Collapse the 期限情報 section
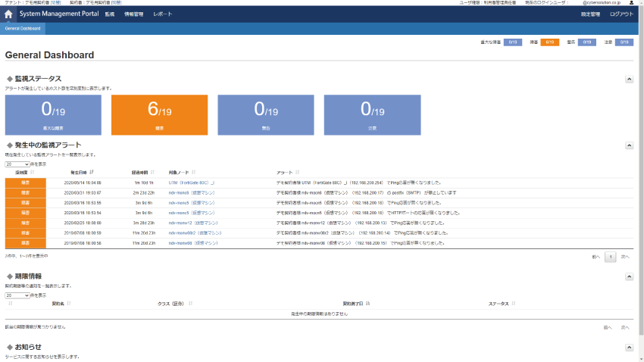The height and width of the screenshot is (362, 644). pyautogui.click(x=629, y=276)
